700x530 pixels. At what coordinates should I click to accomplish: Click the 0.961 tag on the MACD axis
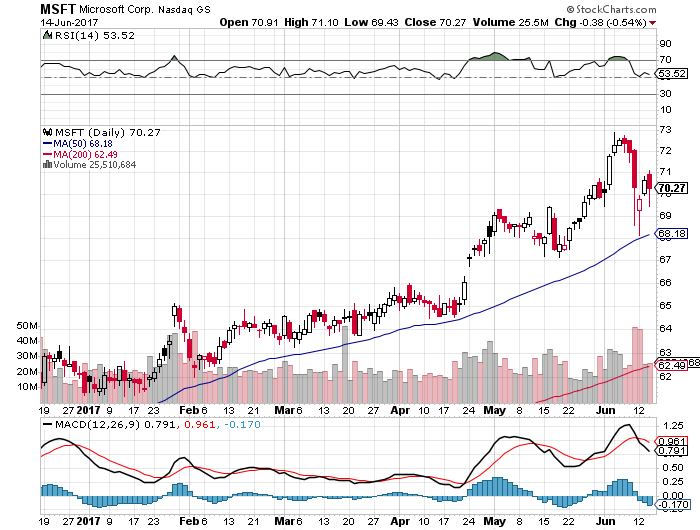point(671,442)
